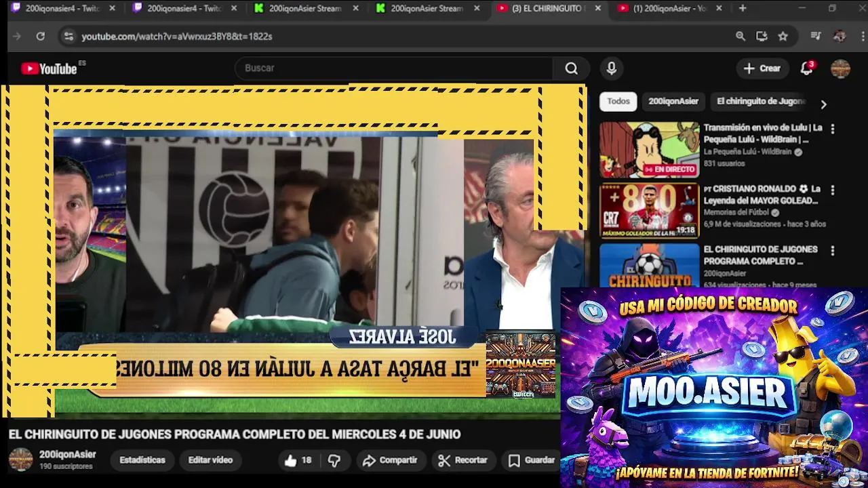Open options for Cristiano Ronaldo video

tap(833, 190)
